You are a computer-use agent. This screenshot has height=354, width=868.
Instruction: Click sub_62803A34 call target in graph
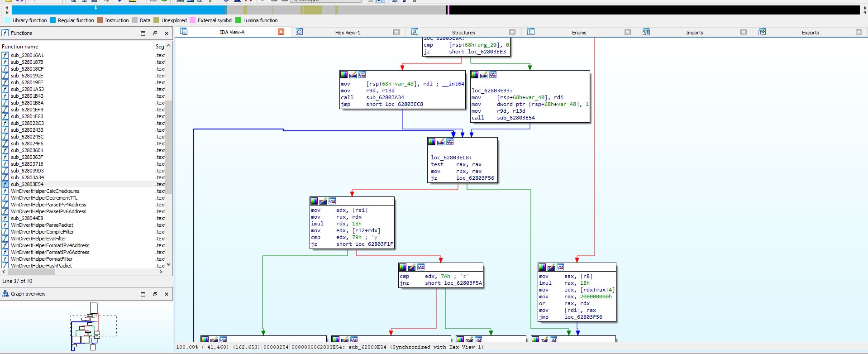coord(385,97)
